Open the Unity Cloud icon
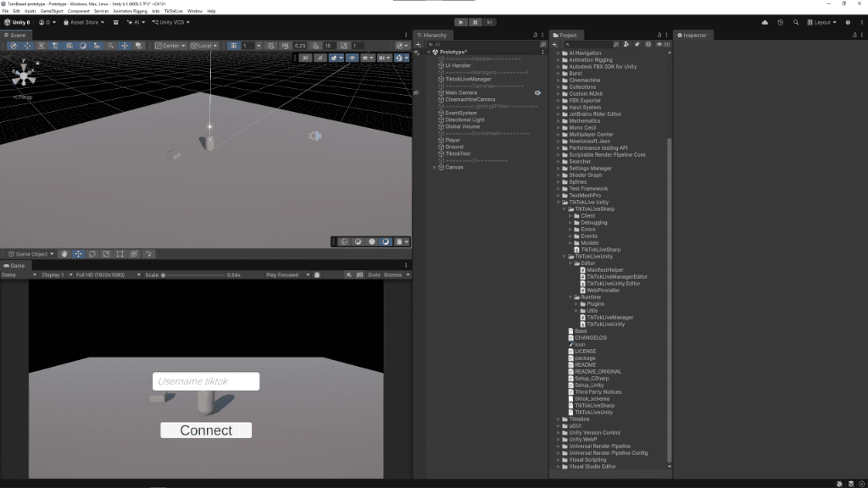 click(x=765, y=22)
